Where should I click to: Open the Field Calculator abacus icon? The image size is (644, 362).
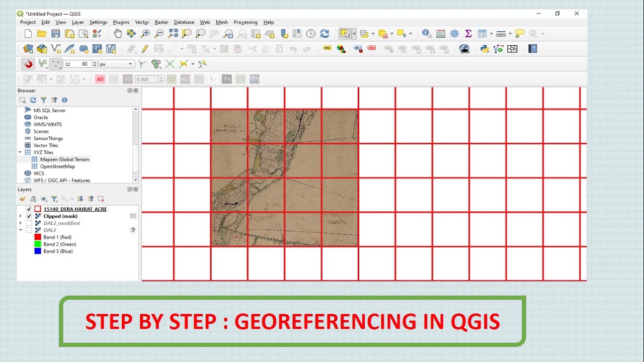(441, 34)
